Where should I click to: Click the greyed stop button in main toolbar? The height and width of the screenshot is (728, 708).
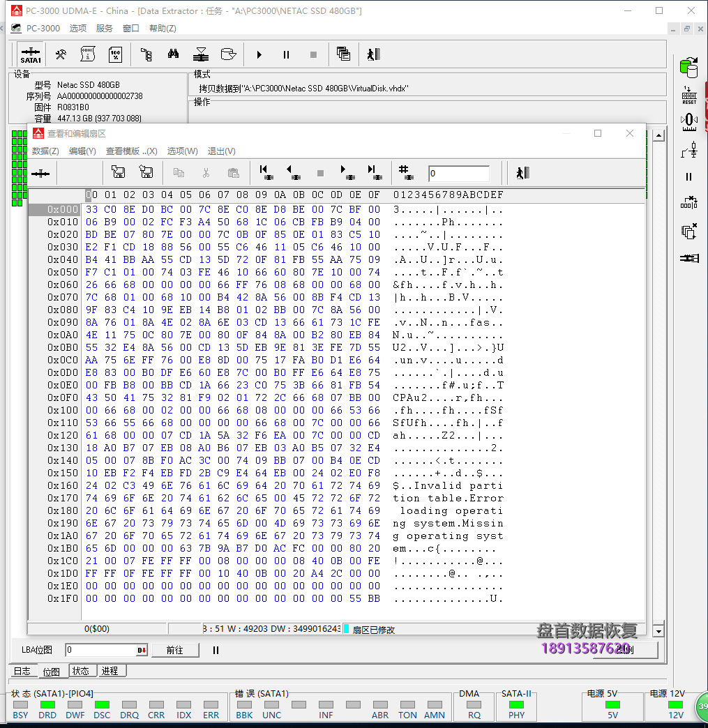(x=314, y=55)
